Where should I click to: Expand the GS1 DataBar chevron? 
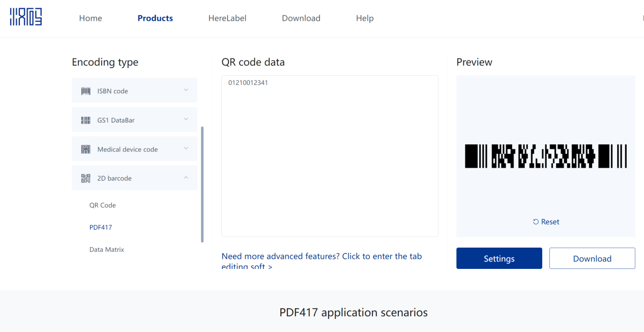pyautogui.click(x=186, y=119)
